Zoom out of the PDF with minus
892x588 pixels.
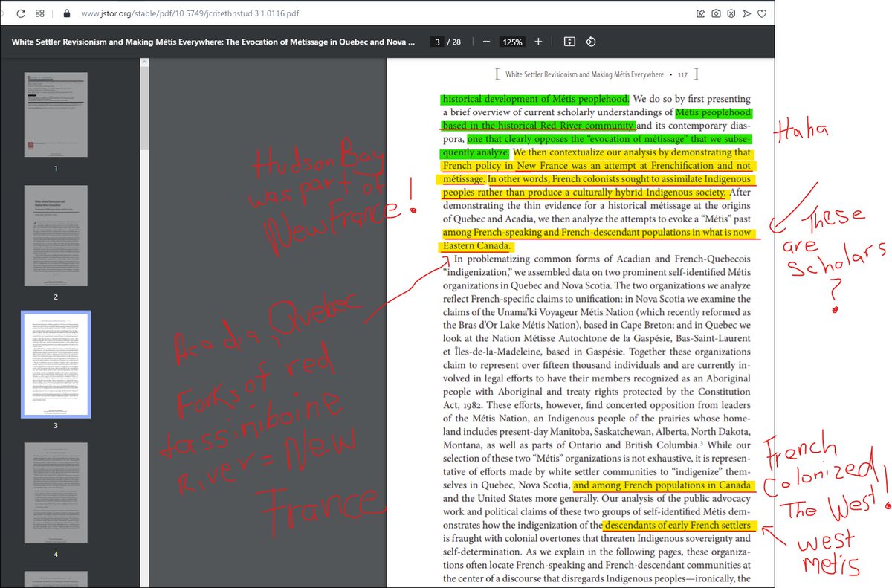[x=486, y=42]
